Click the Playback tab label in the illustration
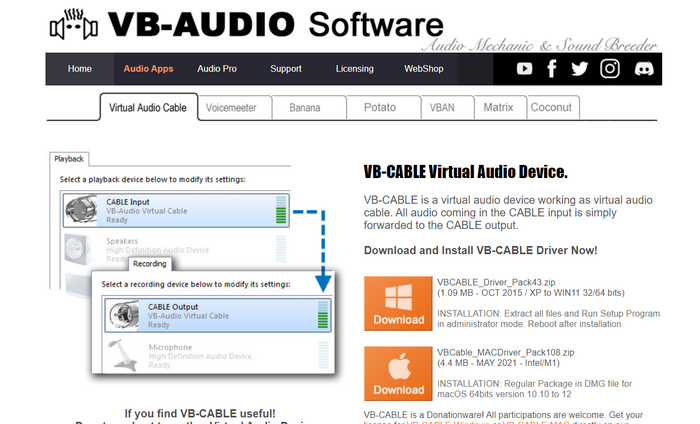Image resolution: width=700 pixels, height=424 pixels. click(x=69, y=159)
